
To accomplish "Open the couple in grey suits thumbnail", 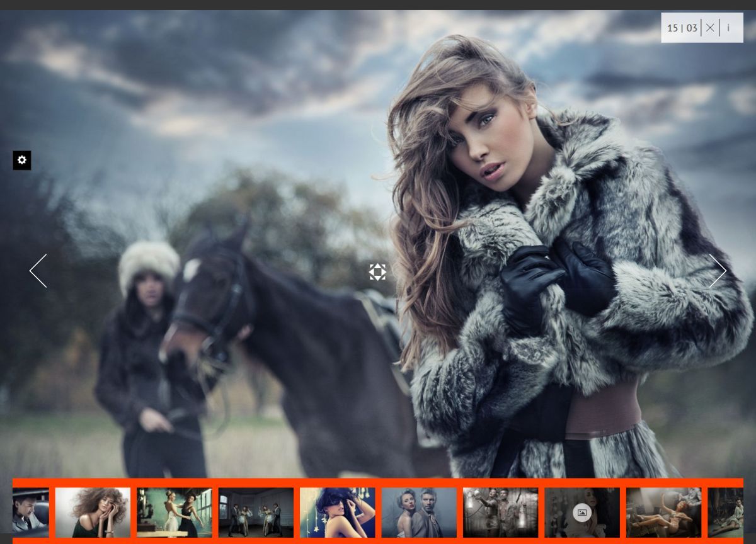I will (x=419, y=513).
